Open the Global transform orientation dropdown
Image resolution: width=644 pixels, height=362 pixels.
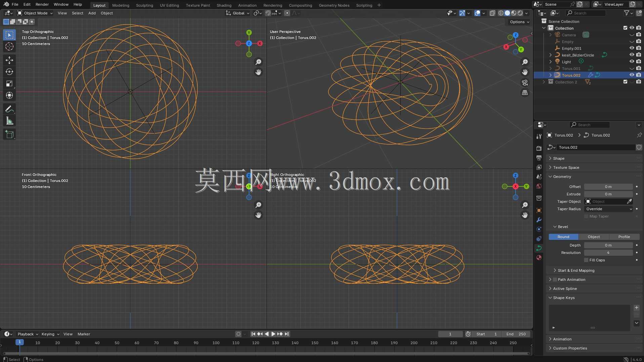pyautogui.click(x=238, y=13)
